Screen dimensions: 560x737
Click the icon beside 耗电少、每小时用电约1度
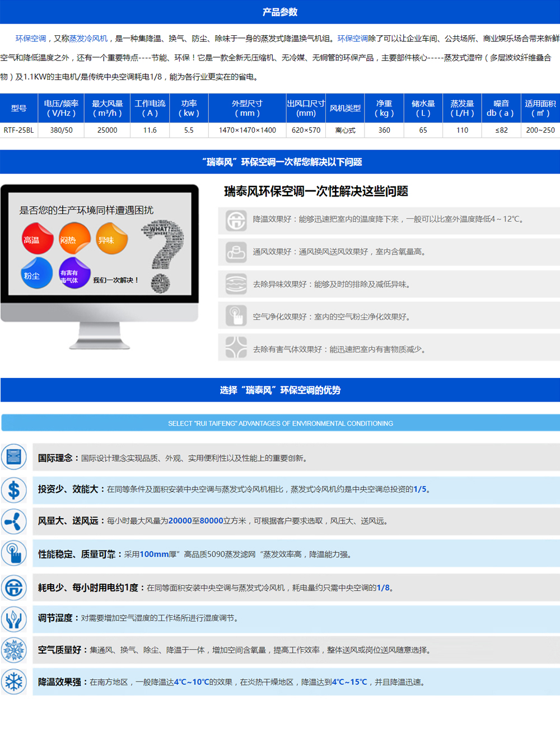click(x=14, y=587)
